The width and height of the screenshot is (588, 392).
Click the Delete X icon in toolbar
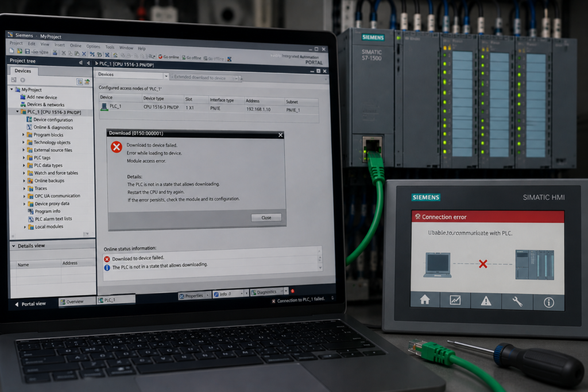84,54
